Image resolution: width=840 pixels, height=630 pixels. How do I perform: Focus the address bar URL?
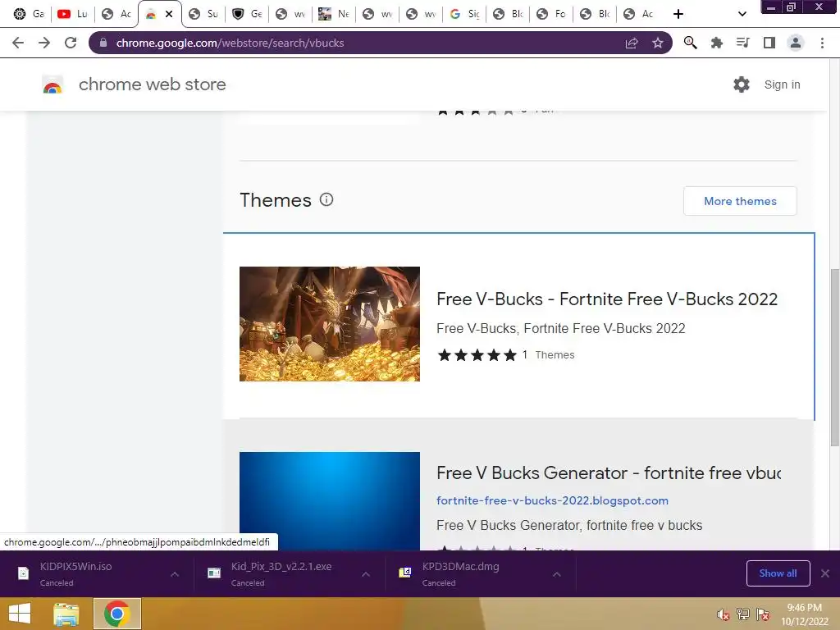click(231, 43)
